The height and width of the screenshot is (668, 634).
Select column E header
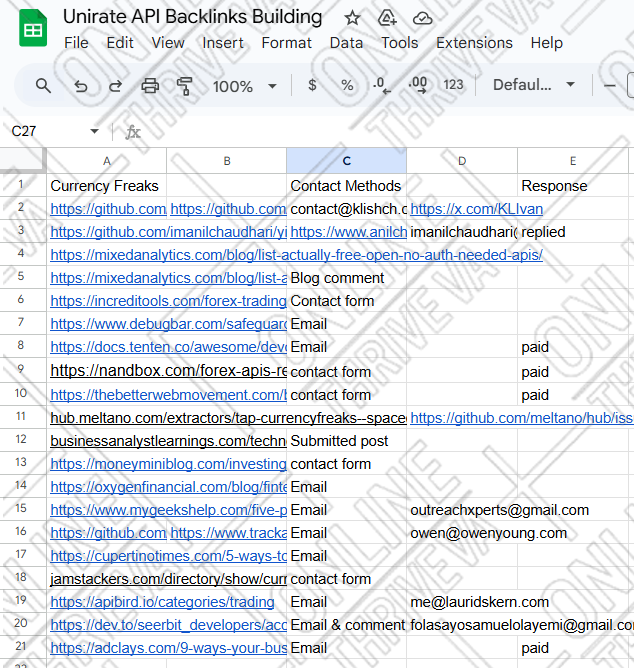pyautogui.click(x=573, y=161)
